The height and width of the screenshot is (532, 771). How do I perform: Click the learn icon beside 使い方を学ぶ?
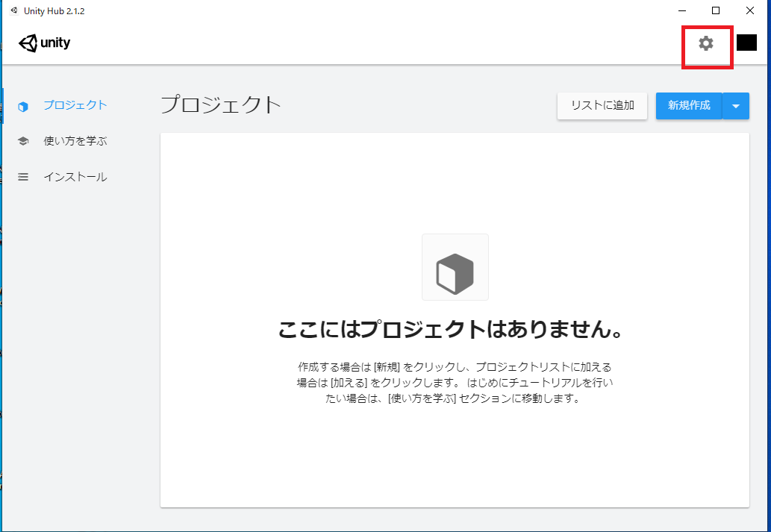click(23, 141)
